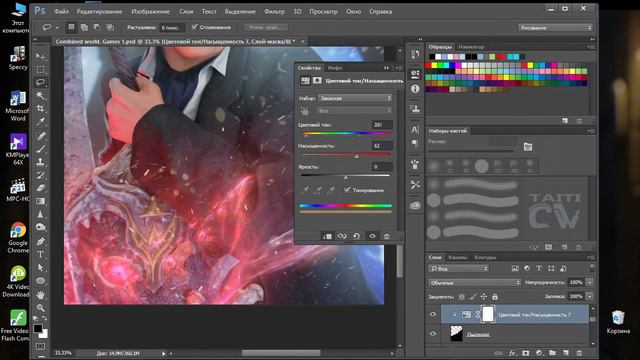Screen dimensions: 640x360
Task: Hide the Цветовой тон/Насыщенность 7 layer
Action: click(433, 314)
